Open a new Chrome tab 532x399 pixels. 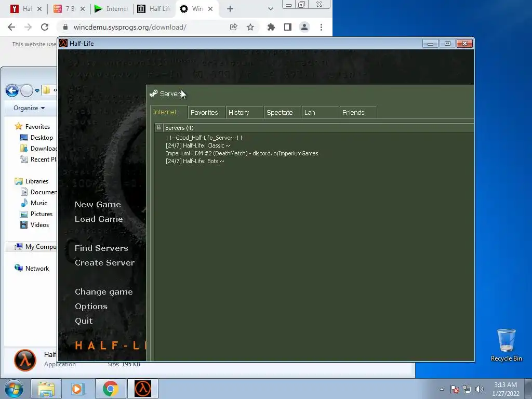coord(230,9)
